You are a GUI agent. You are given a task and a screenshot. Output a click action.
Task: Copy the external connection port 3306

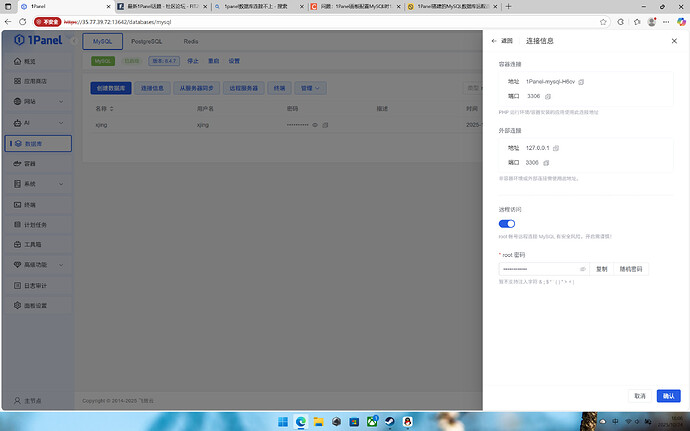click(x=547, y=162)
